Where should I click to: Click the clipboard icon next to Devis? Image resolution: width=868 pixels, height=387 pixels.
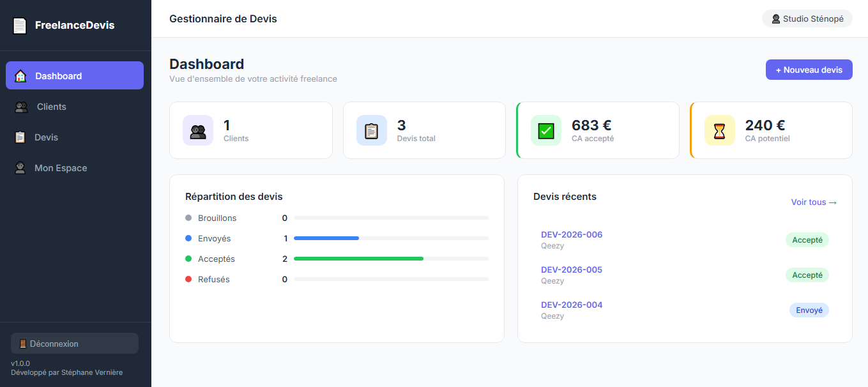(20, 137)
